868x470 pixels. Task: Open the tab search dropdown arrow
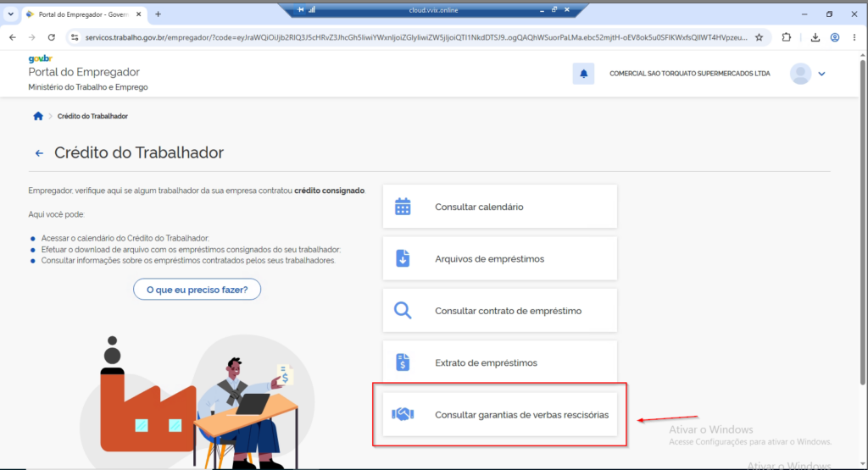10,14
